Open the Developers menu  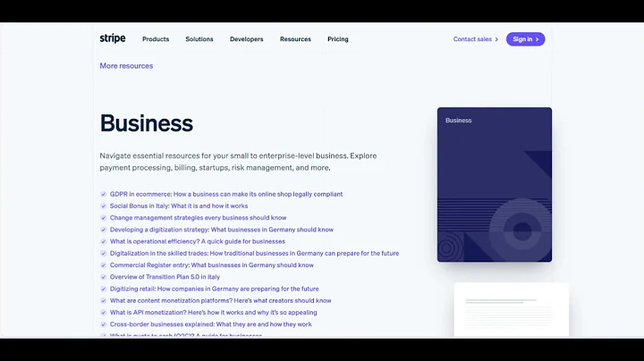[x=247, y=39]
